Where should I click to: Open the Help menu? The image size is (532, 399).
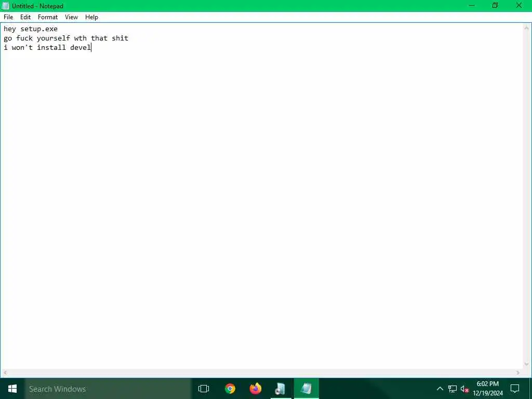pyautogui.click(x=91, y=17)
